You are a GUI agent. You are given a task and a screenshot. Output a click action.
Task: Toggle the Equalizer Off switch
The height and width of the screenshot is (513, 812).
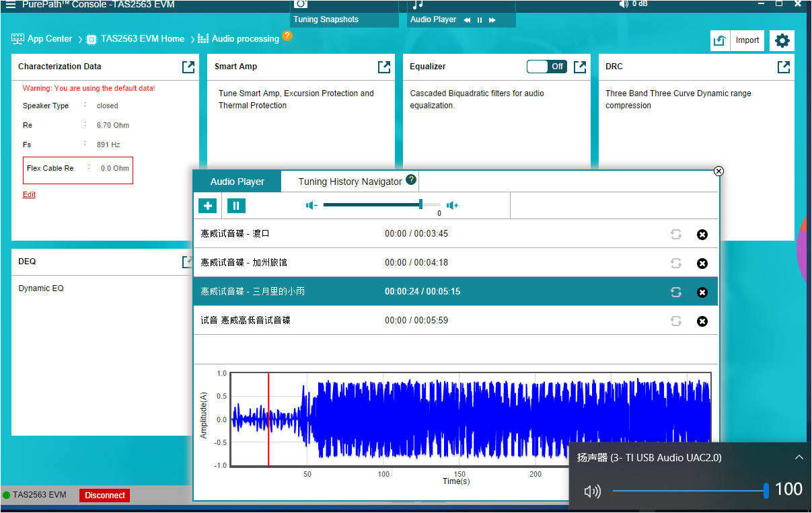[x=546, y=67]
